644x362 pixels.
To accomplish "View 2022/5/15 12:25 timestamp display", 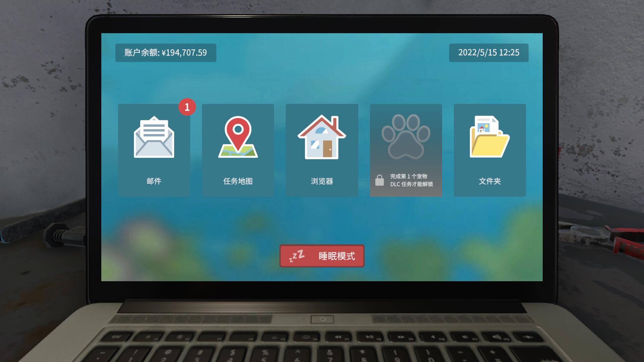I will coord(489,52).
